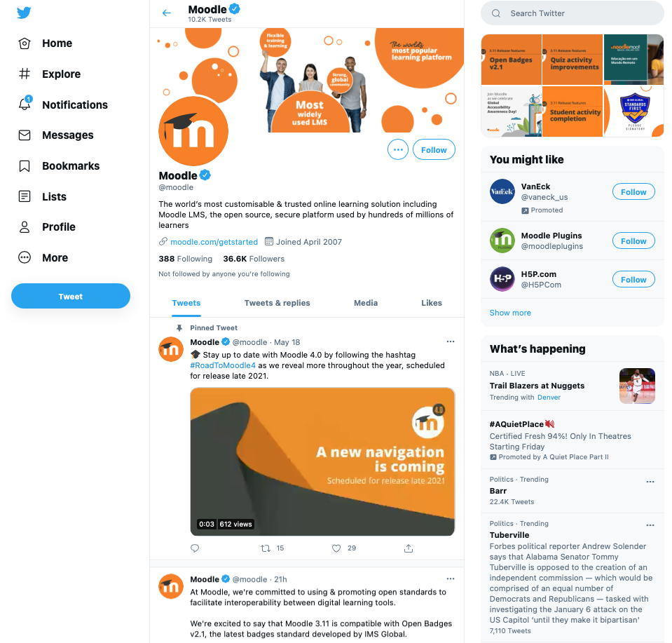Screen dimensions: 672x643
Task: Follow the Moodle Plugins account
Action: (633, 241)
